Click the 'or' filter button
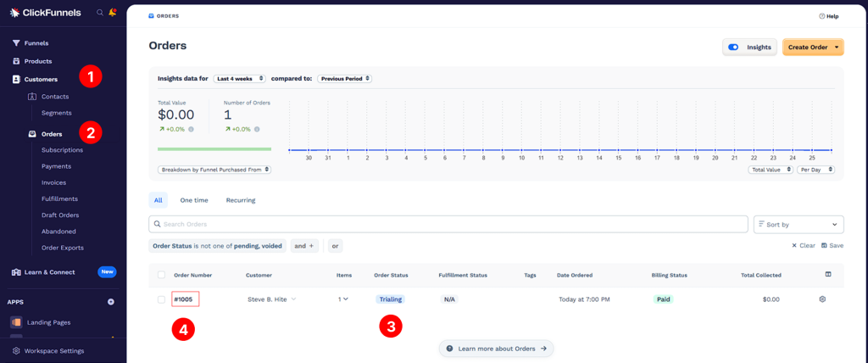The width and height of the screenshot is (868, 363). click(335, 246)
